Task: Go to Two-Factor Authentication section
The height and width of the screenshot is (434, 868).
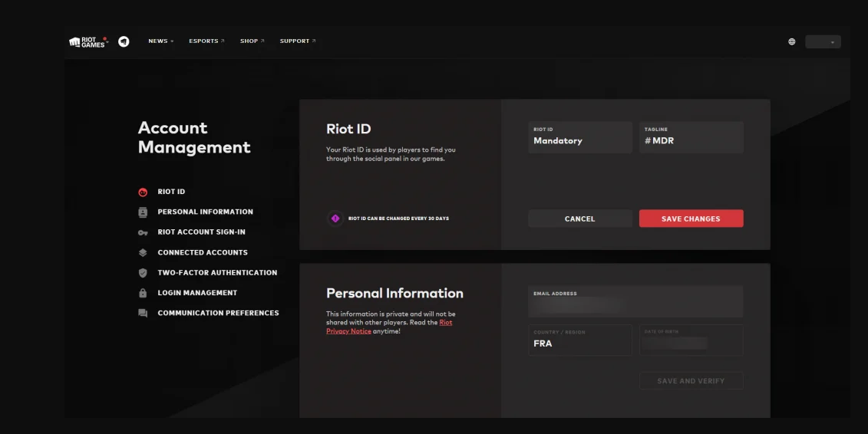Action: pyautogui.click(x=217, y=272)
